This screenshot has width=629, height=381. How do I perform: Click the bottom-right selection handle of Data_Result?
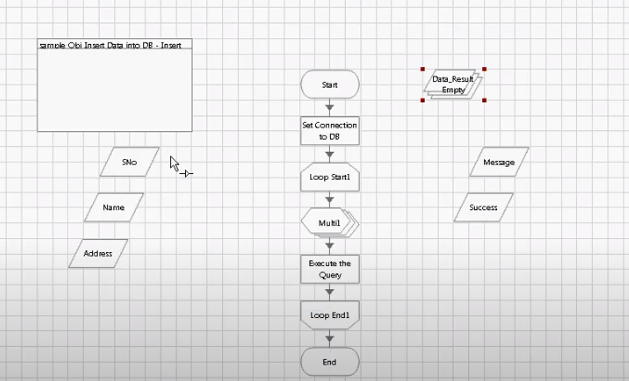click(484, 100)
